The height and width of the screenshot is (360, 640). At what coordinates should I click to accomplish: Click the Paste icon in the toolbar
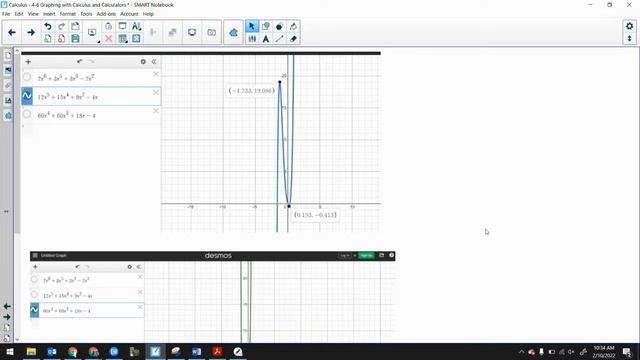(x=109, y=26)
